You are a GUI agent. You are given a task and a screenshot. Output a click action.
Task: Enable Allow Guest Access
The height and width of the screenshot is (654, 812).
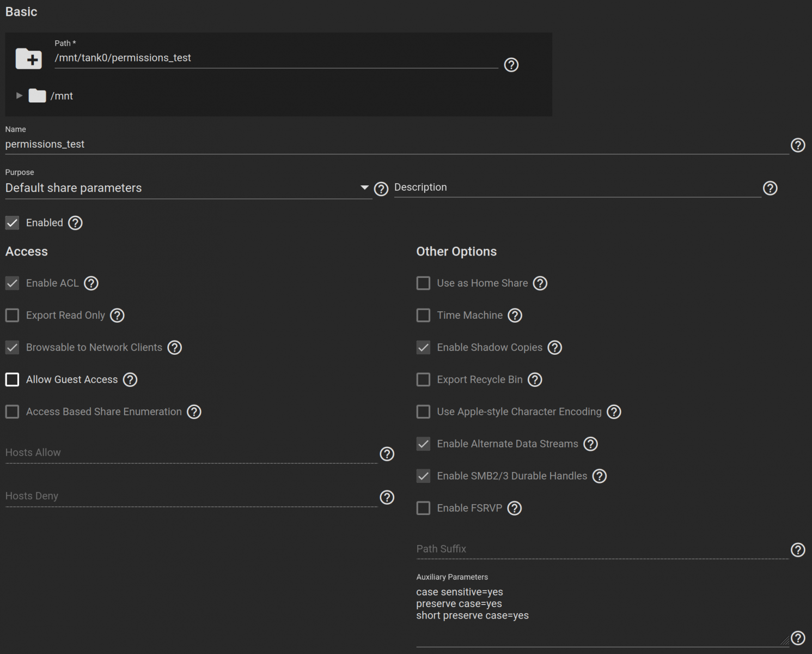point(12,380)
